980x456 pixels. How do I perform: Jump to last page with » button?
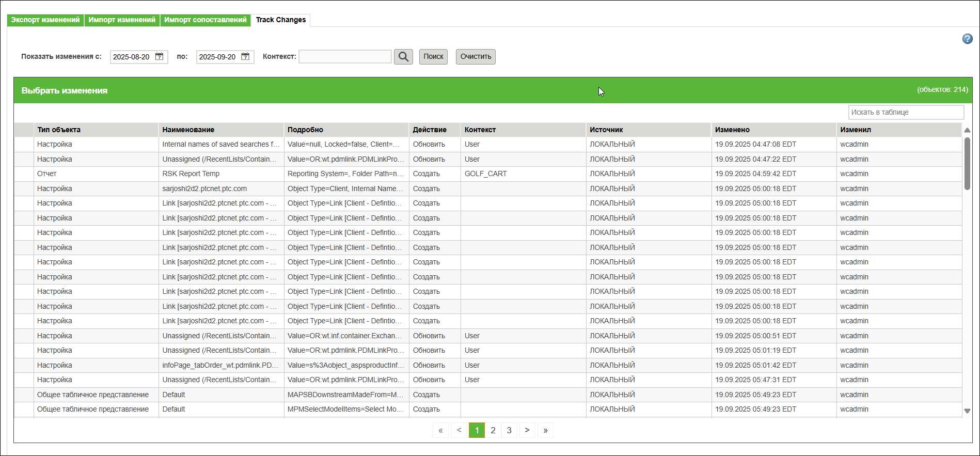[545, 430]
